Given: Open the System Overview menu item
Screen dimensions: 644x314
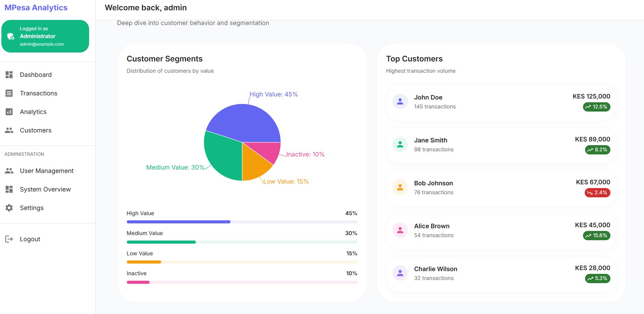Looking at the screenshot, I should 45,189.
